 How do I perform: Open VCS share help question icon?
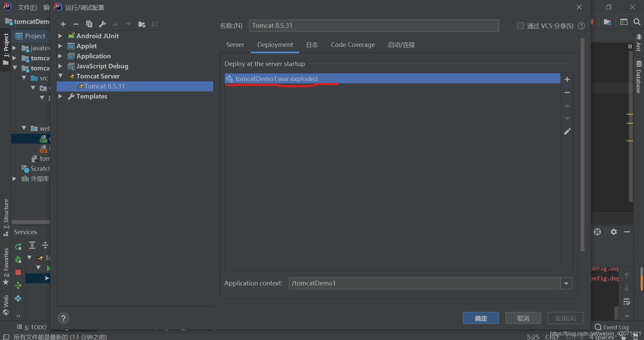[x=581, y=26]
